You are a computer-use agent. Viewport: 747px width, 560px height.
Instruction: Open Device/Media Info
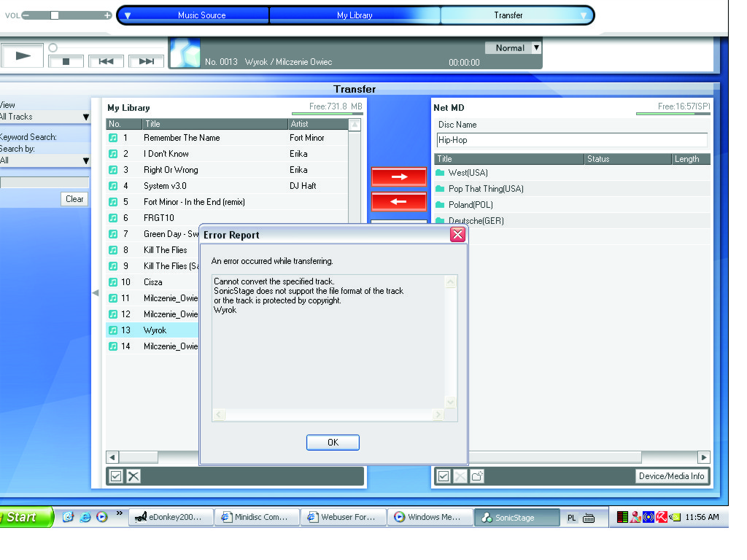click(x=671, y=476)
